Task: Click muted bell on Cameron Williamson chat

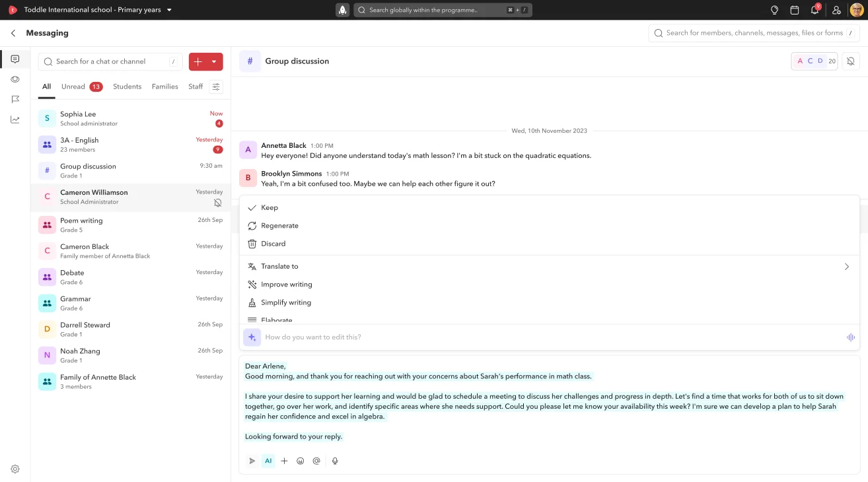Action: pyautogui.click(x=218, y=203)
